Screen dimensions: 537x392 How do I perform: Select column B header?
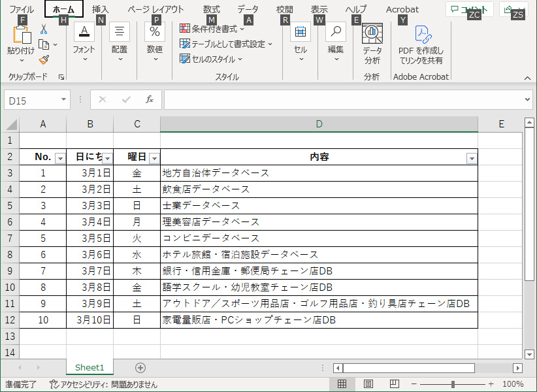(x=89, y=124)
